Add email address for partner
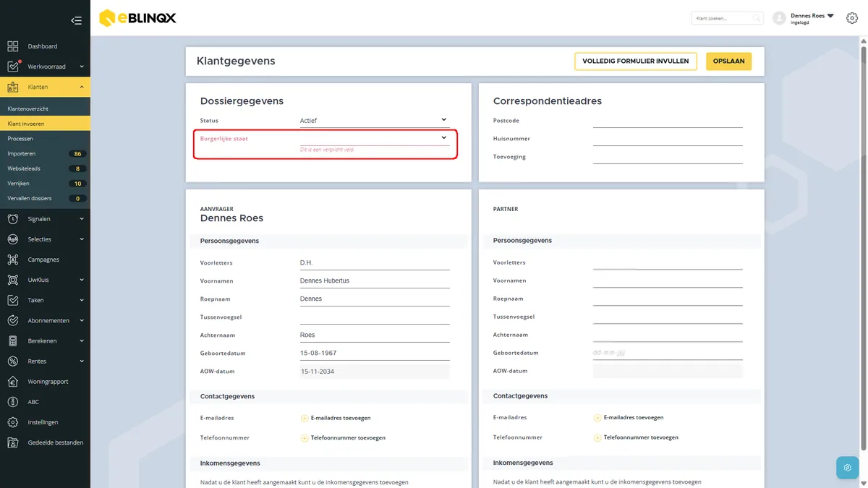The image size is (868, 488). (629, 418)
